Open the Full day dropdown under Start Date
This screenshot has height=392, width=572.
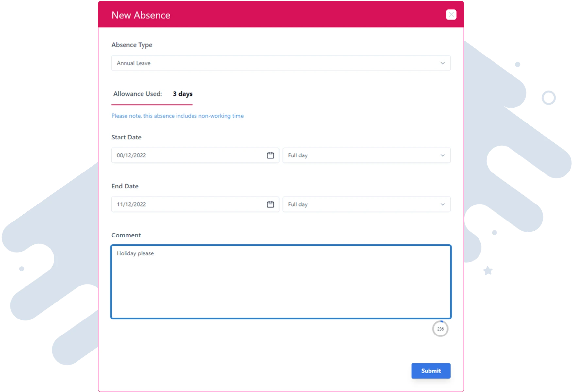(x=366, y=155)
